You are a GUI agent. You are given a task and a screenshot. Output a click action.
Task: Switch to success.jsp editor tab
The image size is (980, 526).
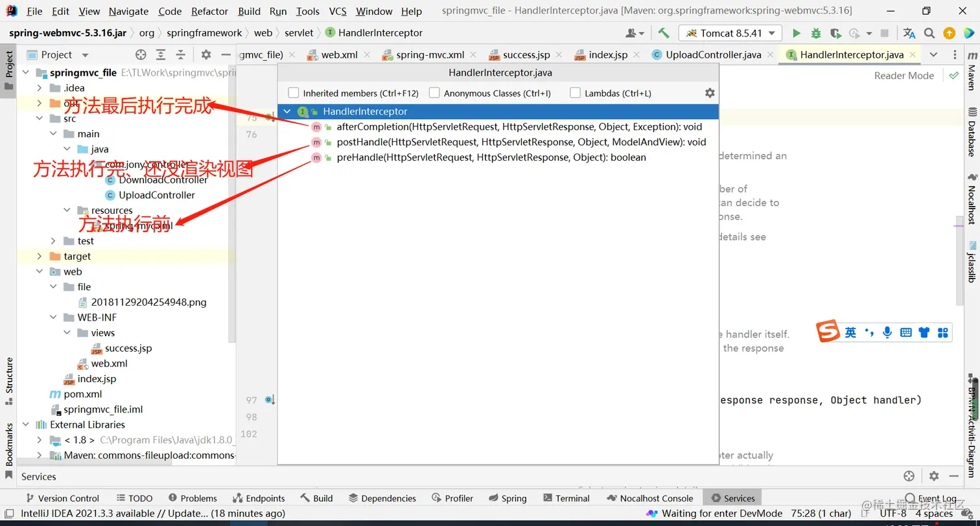point(526,55)
